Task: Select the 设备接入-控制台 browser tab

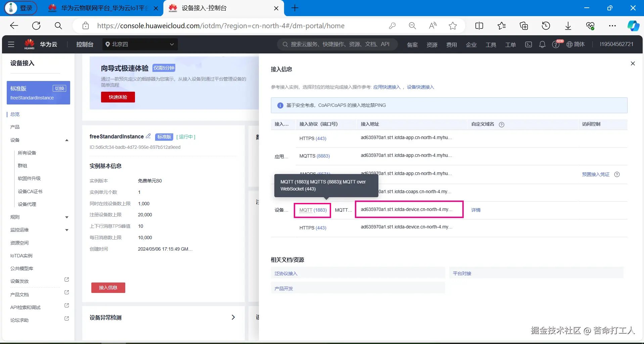Action: [223, 8]
